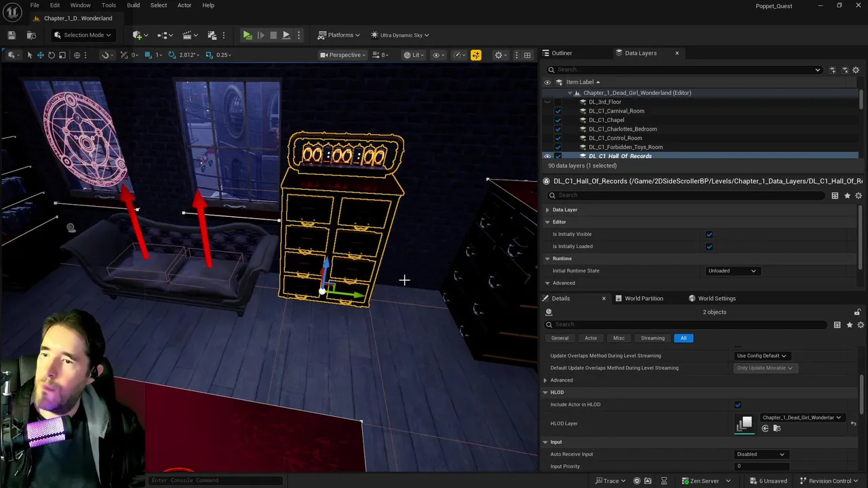Click the Details panel property matrix table icon
Screen dimensions: 868x488
point(837,325)
